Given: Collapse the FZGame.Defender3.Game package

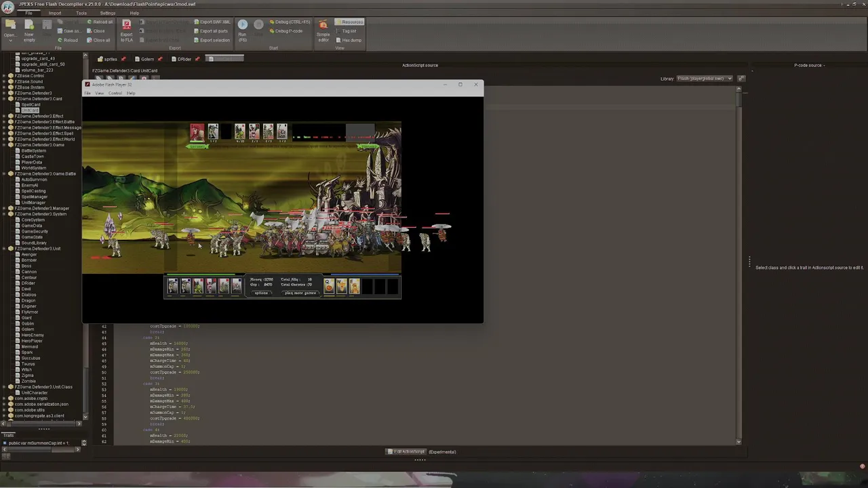Looking at the screenshot, I should (4, 145).
